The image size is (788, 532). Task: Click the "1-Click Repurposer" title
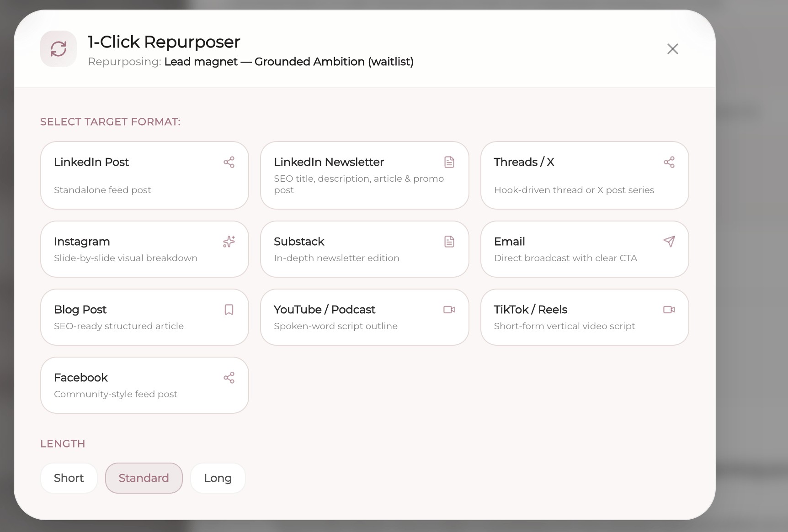pos(164,42)
